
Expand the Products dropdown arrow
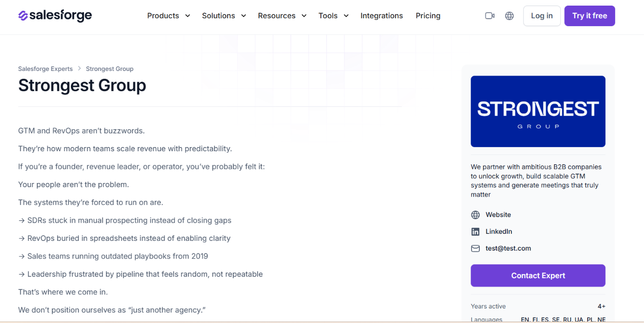pyautogui.click(x=187, y=16)
